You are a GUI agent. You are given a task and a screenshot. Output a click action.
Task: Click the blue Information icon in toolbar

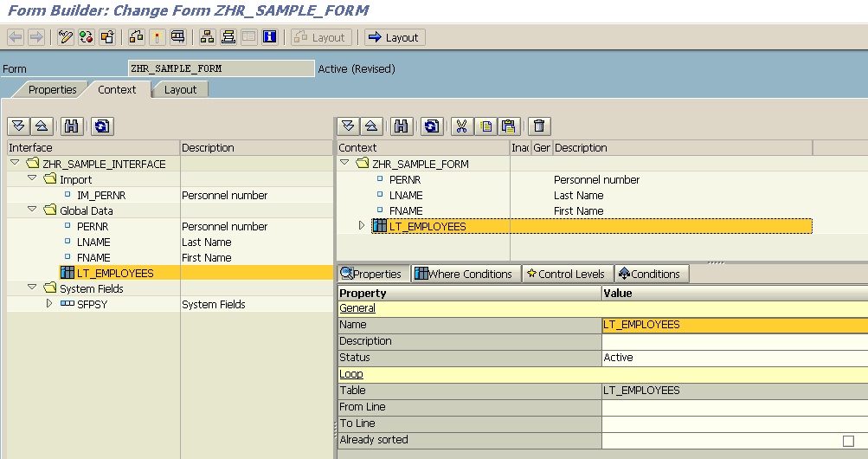click(269, 37)
